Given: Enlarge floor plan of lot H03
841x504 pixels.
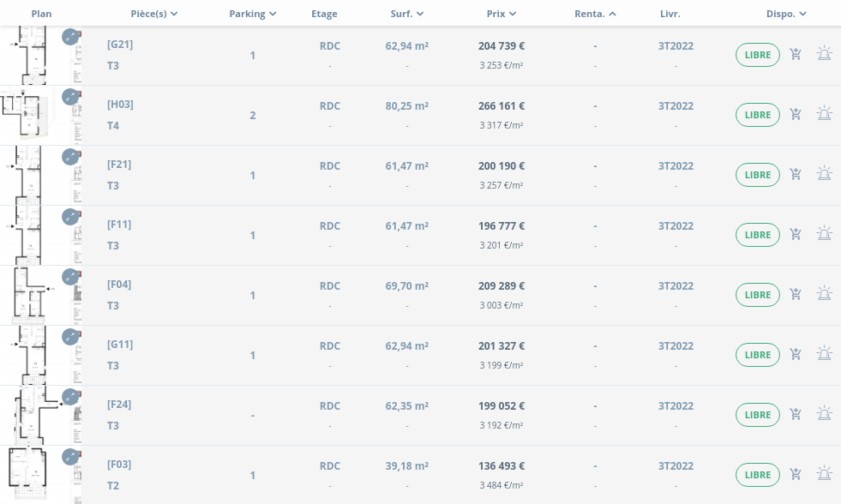Looking at the screenshot, I should [70, 97].
